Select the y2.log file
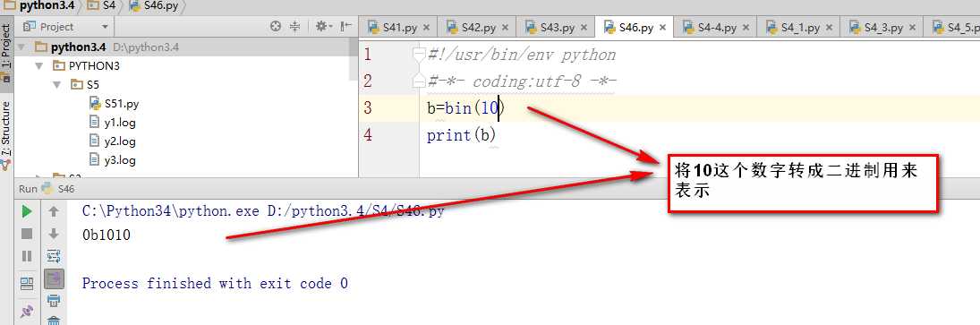Image resolution: width=980 pixels, height=325 pixels. coord(113,141)
